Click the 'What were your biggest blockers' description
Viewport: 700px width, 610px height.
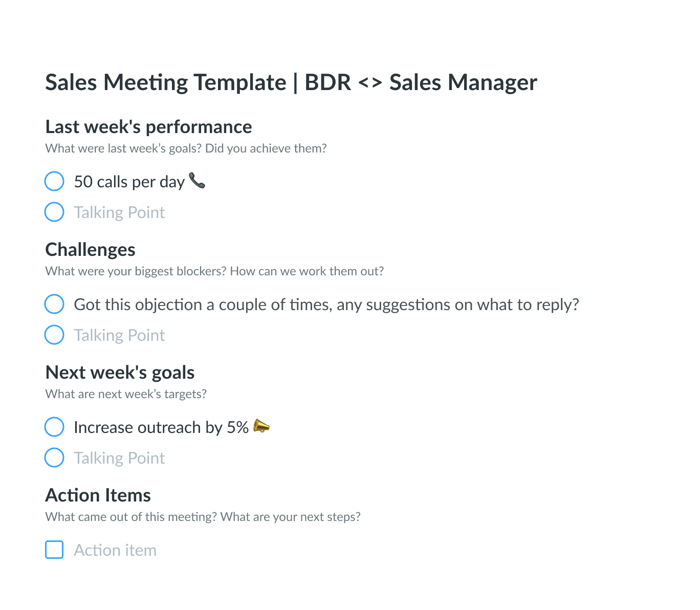pyautogui.click(x=214, y=271)
